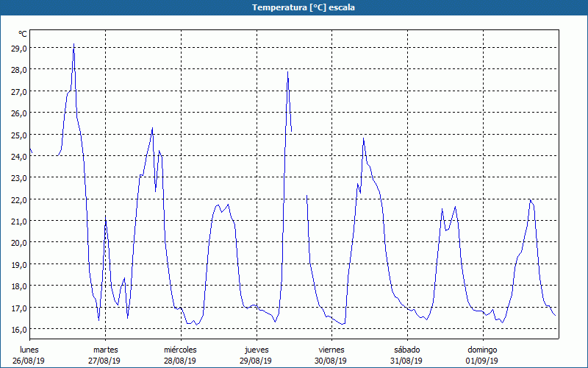This screenshot has width=588, height=368.
Task: Click the chart title 'Temperatura [°C] escala'
Action: [304, 7]
